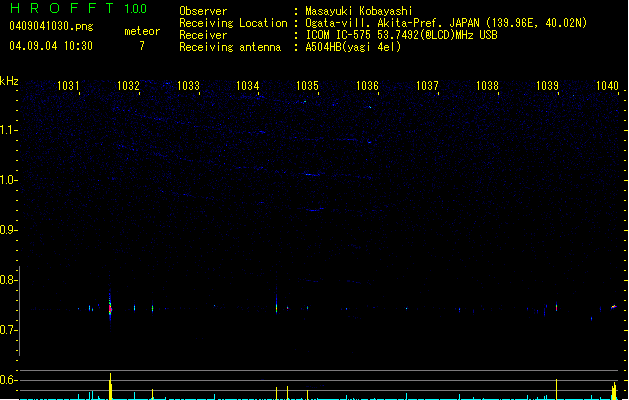The height and width of the screenshot is (400, 629).
Task: Click the 1037 time axis label
Action: (427, 85)
